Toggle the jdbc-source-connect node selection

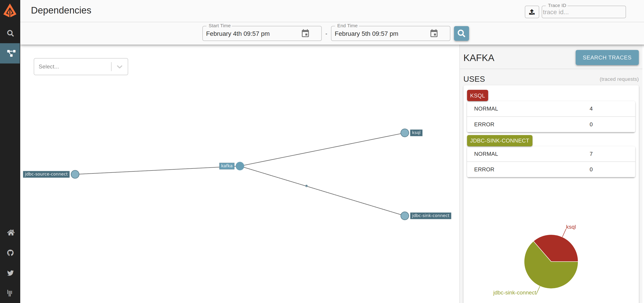(76, 174)
